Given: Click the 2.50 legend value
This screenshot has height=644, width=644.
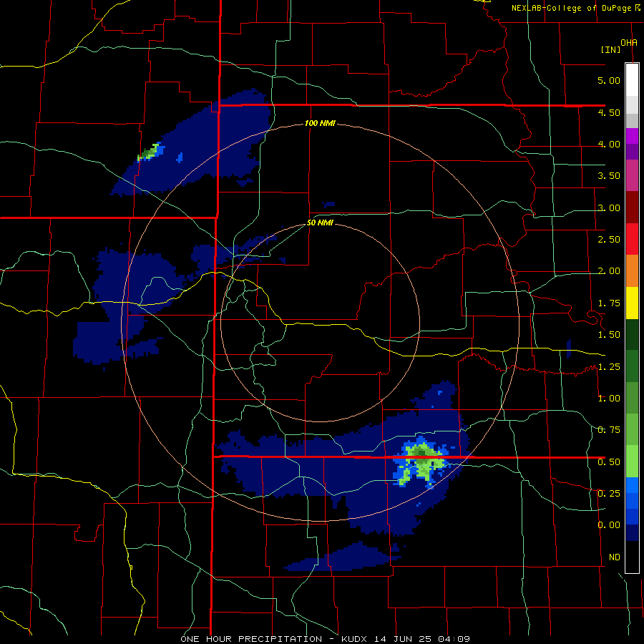Looking at the screenshot, I should (x=609, y=240).
